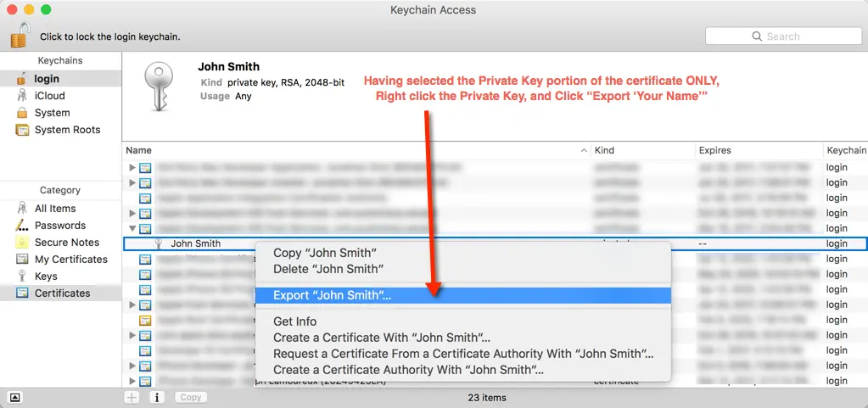Select the login keychain in the sidebar
Viewport: 868px width, 408px height.
60,79
